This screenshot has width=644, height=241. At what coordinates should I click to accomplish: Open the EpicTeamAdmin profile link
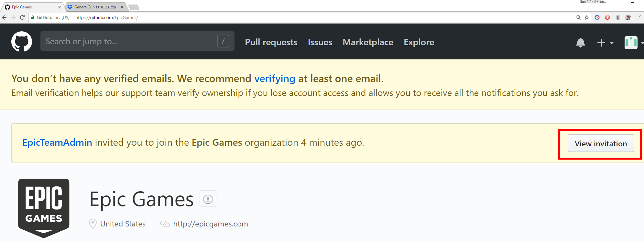pos(57,142)
